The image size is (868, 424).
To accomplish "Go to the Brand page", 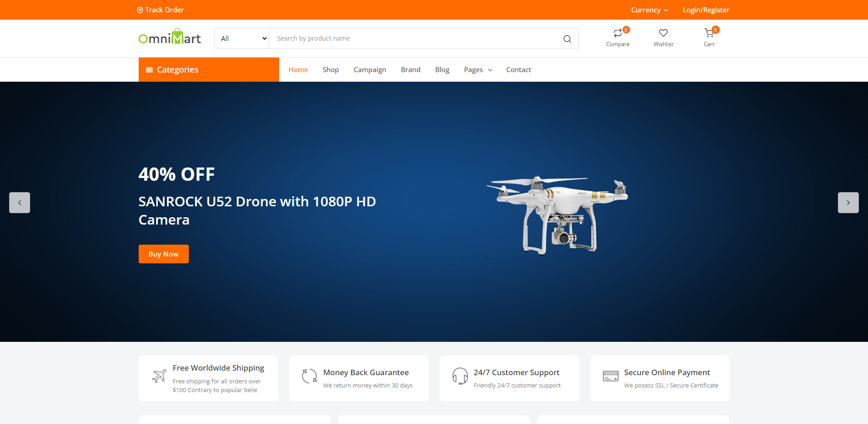I will click(x=411, y=70).
